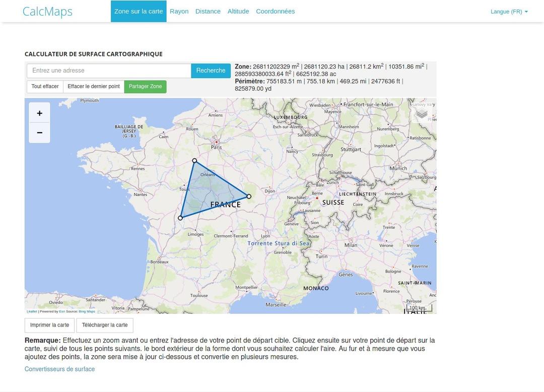The image size is (544, 392).
Task: Click the Télécharger la carte button
Action: pos(104,325)
